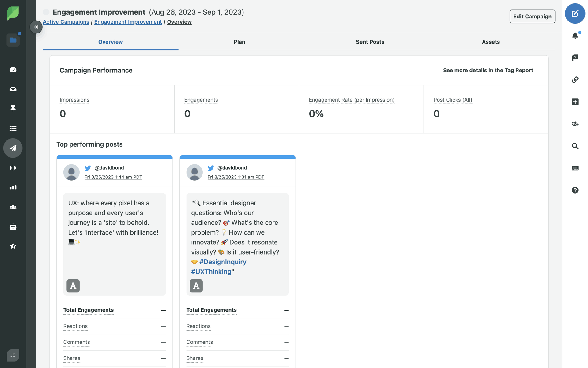Open the Bots robot icon

(x=13, y=227)
